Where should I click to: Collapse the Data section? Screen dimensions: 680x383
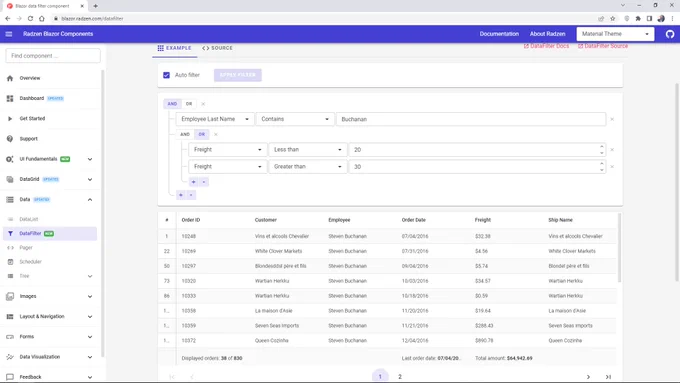coord(90,200)
